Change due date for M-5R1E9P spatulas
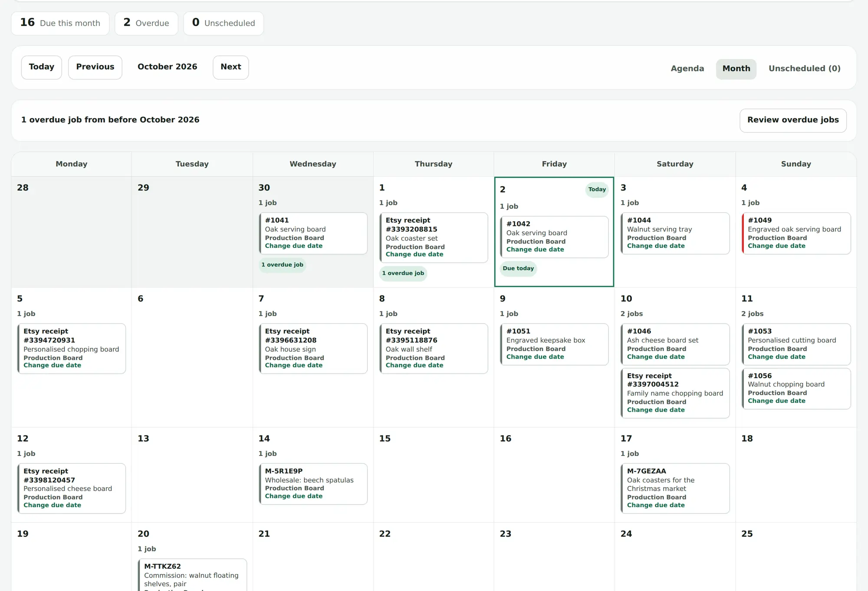 (x=294, y=496)
